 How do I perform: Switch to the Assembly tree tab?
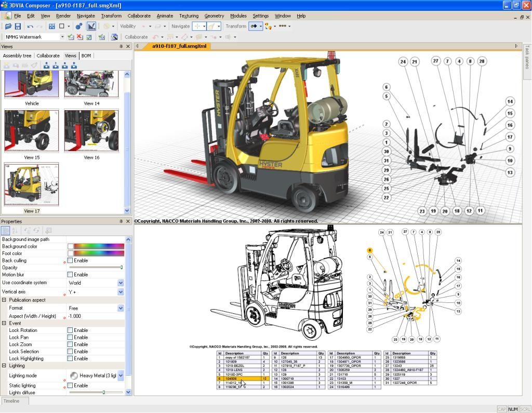coord(17,56)
